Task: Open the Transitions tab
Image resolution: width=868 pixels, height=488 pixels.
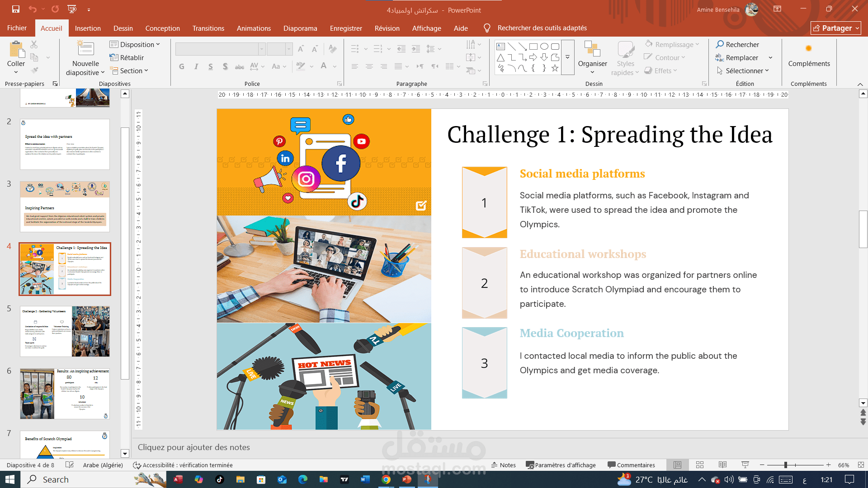Action: click(208, 28)
